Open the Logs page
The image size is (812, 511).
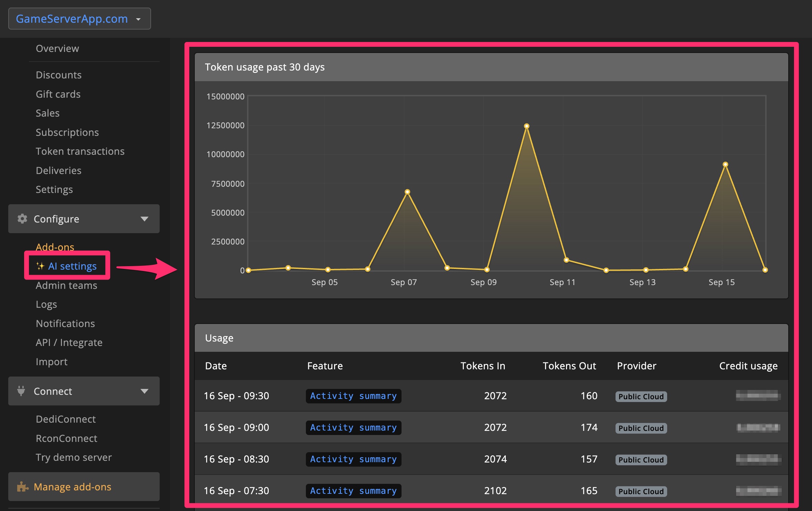[x=46, y=304]
